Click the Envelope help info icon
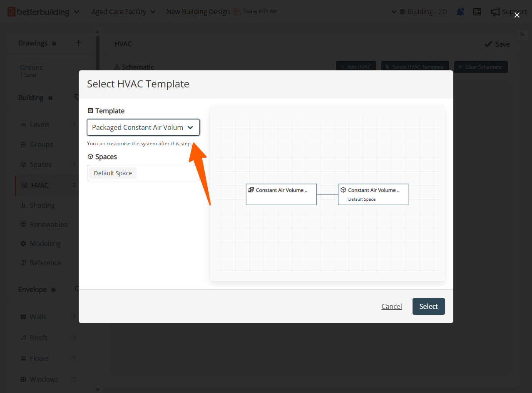This screenshot has height=393, width=532. pos(53,290)
